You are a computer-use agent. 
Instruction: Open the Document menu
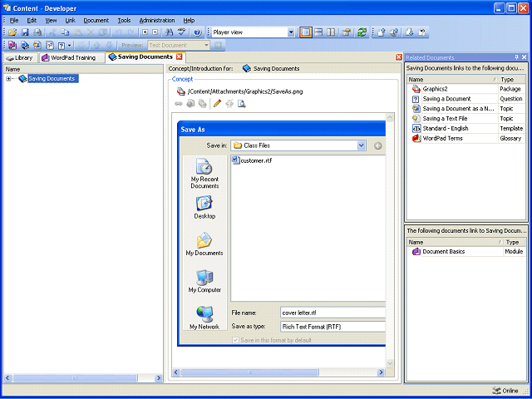pyautogui.click(x=96, y=20)
